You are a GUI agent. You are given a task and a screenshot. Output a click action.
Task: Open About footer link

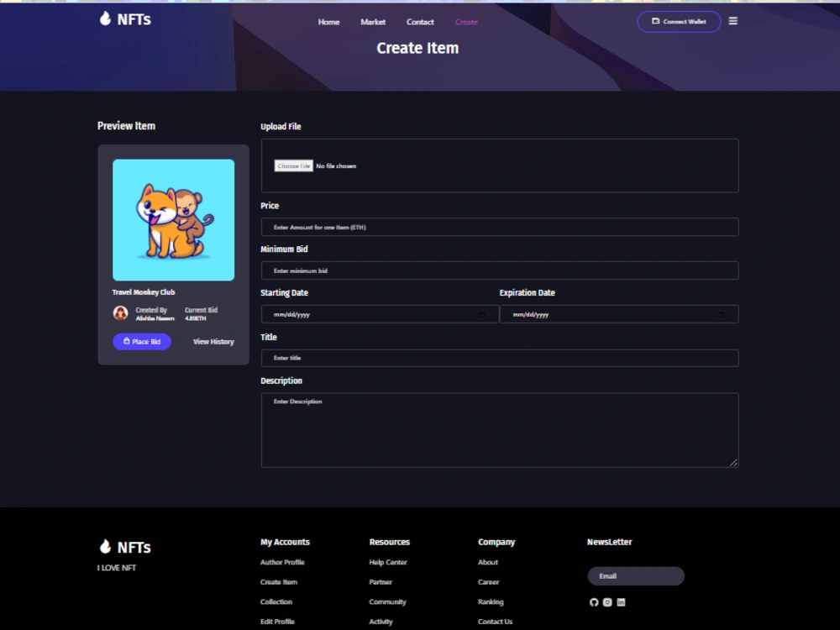click(x=488, y=562)
